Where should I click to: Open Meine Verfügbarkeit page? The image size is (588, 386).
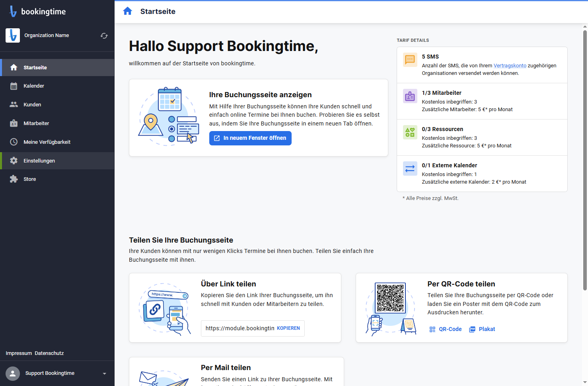[57, 142]
